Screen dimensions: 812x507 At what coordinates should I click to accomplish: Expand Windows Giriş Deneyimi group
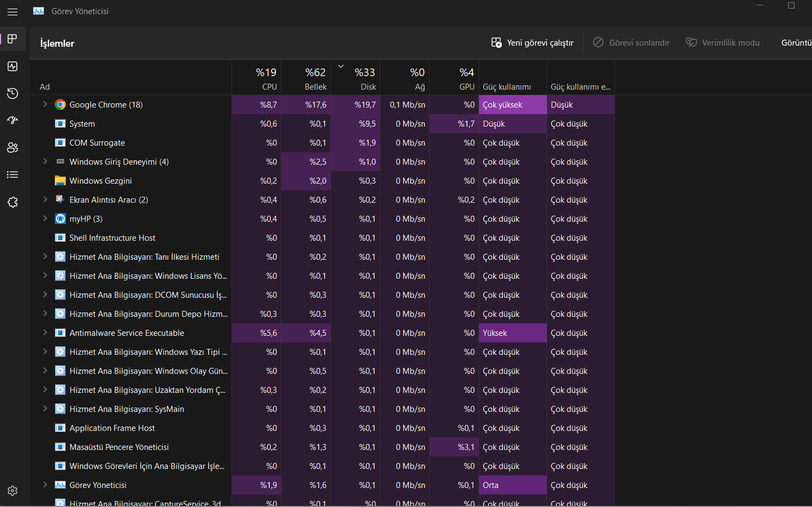pos(45,161)
